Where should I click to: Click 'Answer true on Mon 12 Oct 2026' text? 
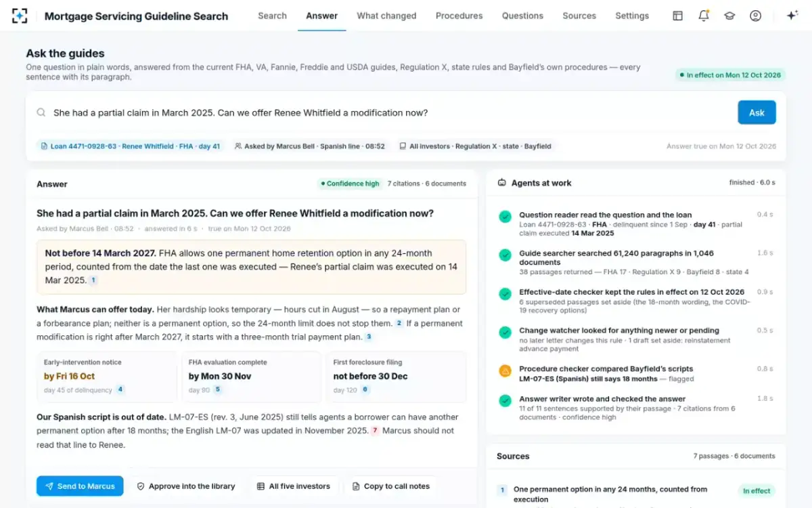pos(721,146)
